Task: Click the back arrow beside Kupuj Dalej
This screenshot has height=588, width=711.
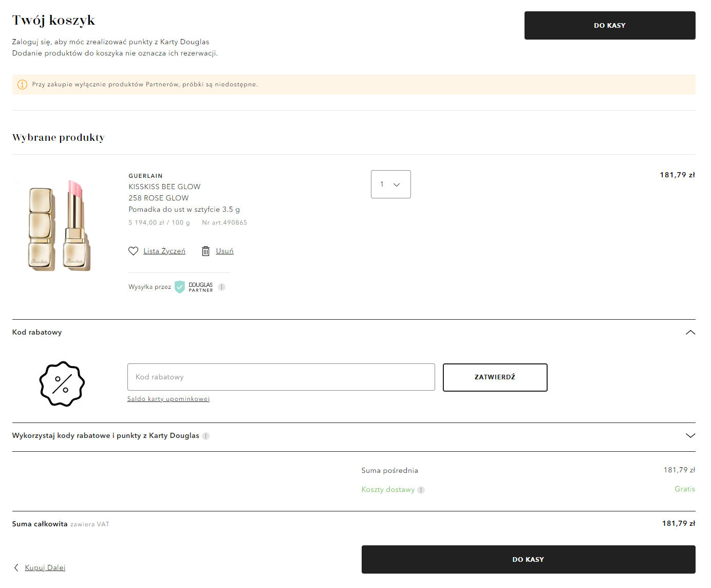Action: (x=16, y=567)
